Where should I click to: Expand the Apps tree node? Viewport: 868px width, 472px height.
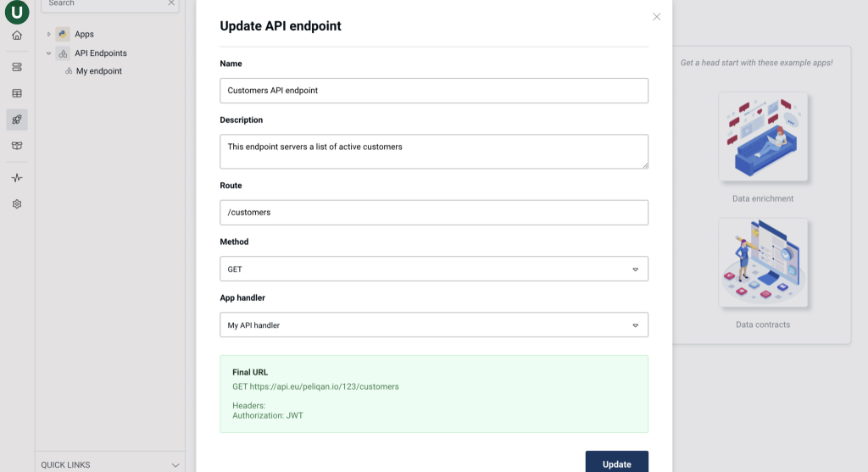48,34
